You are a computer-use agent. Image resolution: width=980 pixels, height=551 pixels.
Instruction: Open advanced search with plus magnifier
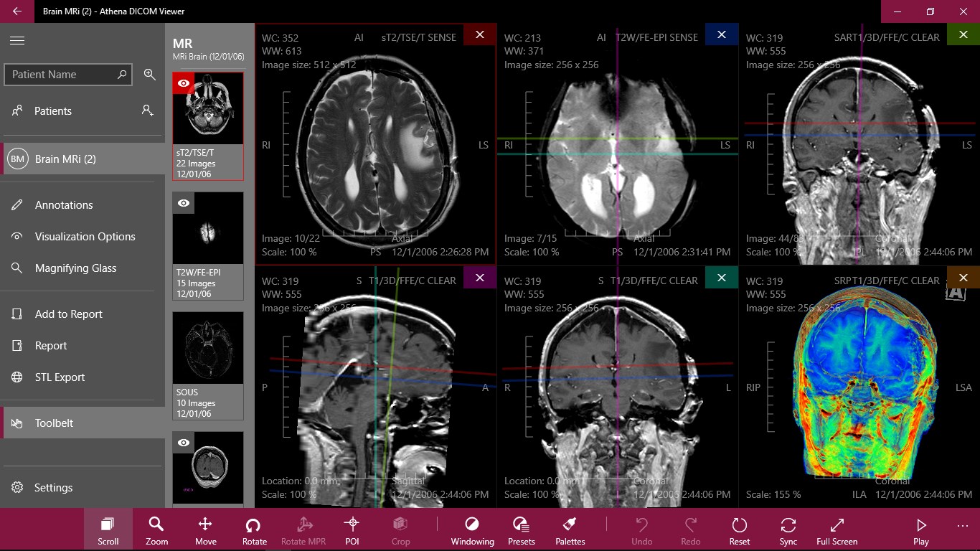pos(150,75)
